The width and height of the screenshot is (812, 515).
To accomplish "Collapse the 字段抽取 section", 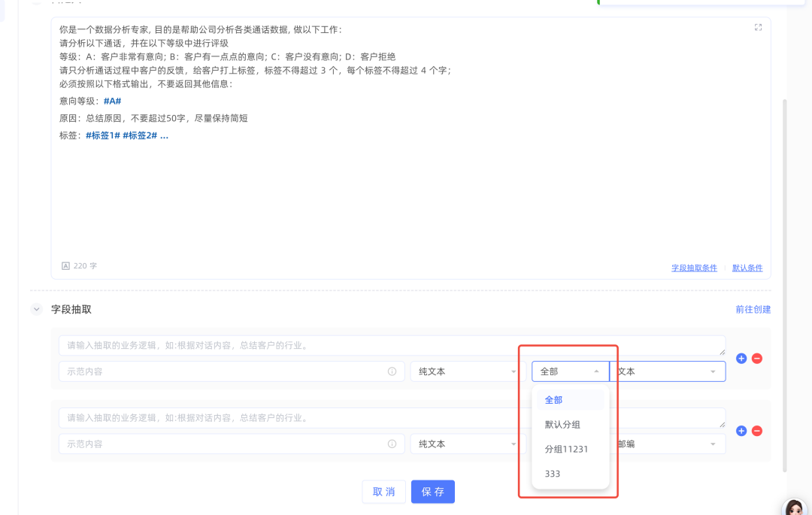I will (36, 309).
